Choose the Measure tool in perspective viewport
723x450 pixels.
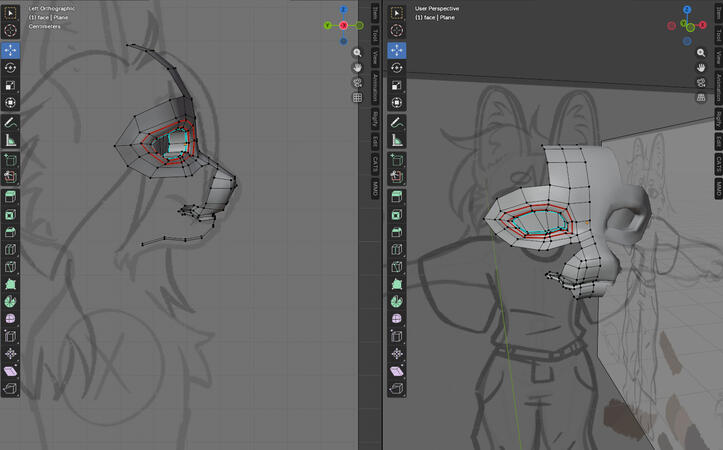pos(397,140)
